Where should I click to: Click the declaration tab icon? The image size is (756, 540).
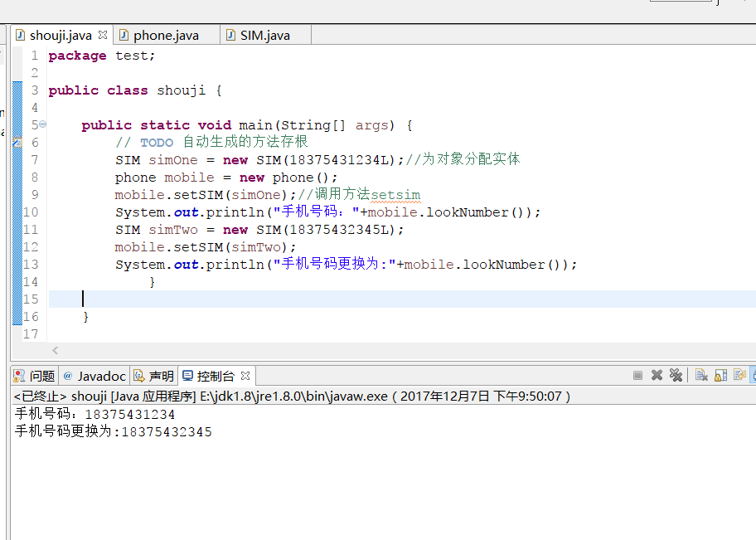(139, 376)
